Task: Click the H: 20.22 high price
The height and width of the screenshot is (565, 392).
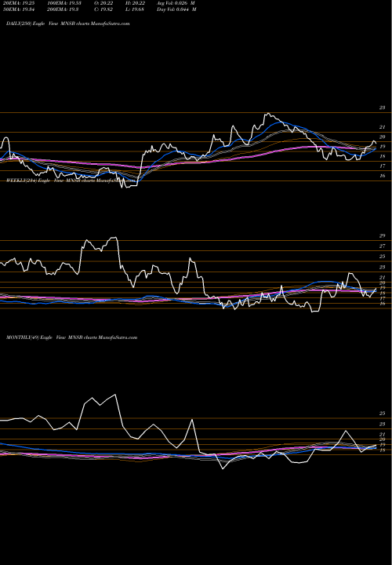Action: tap(136, 3)
